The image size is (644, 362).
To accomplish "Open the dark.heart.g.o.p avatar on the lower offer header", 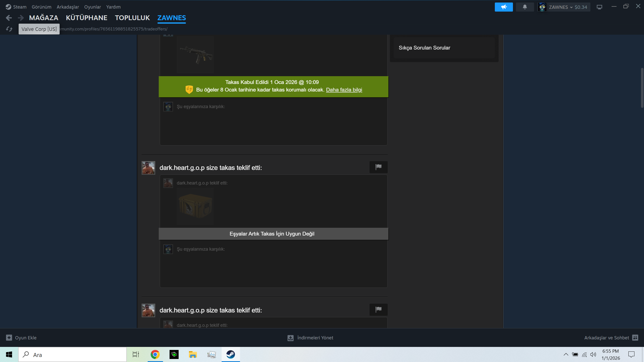I will [x=148, y=310].
